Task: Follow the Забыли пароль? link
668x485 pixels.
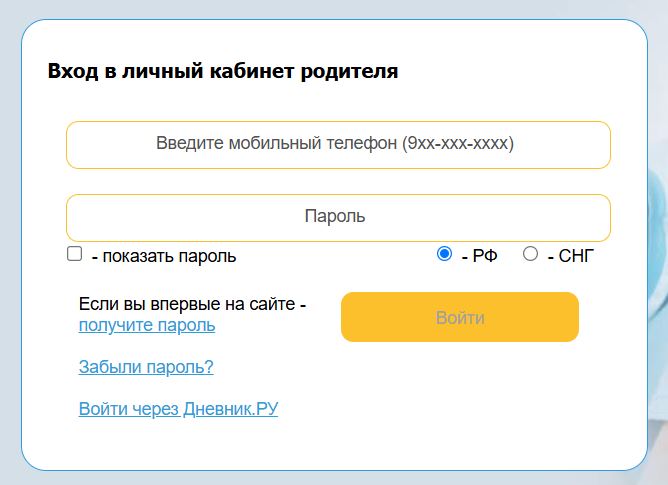Action: click(146, 367)
